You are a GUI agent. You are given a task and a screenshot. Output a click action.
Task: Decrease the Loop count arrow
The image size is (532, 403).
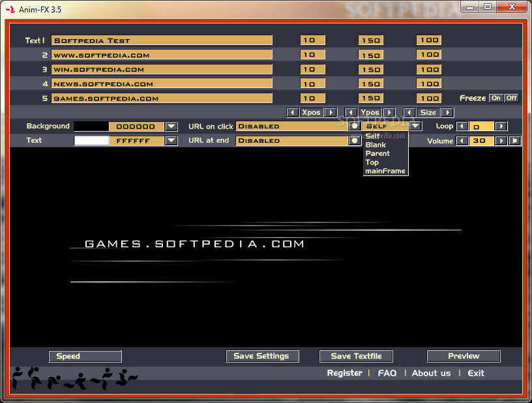coord(462,127)
